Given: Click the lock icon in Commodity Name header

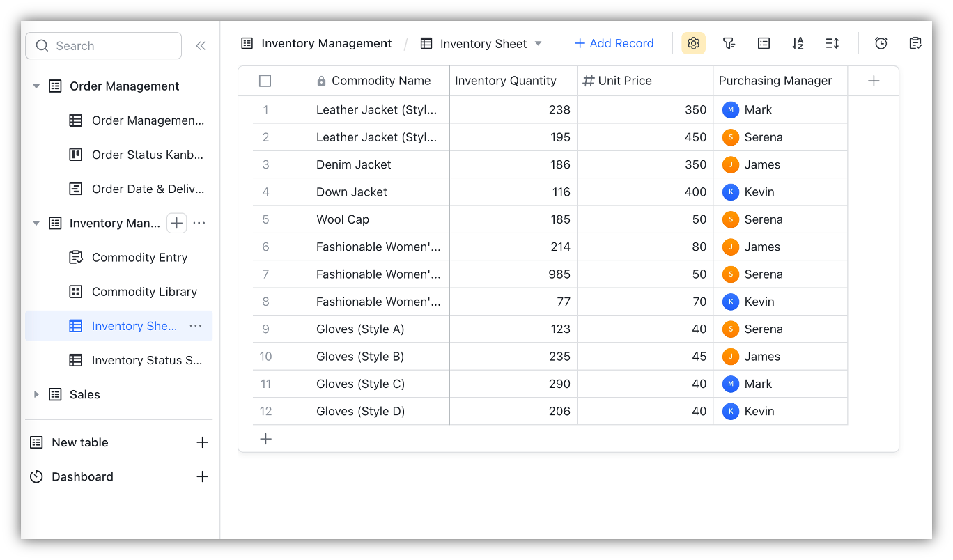Looking at the screenshot, I should coord(321,81).
